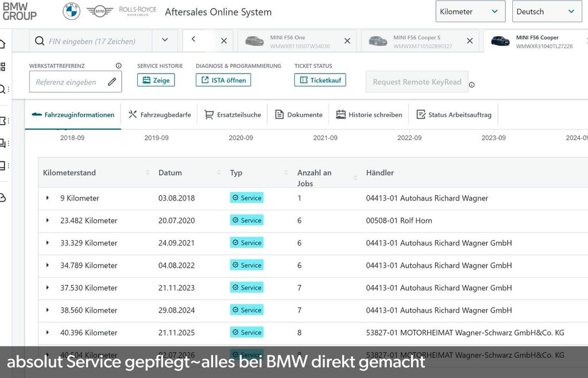Viewport: 588px width, 378px height.
Task: Switch to Dokumente tab
Action: [299, 115]
